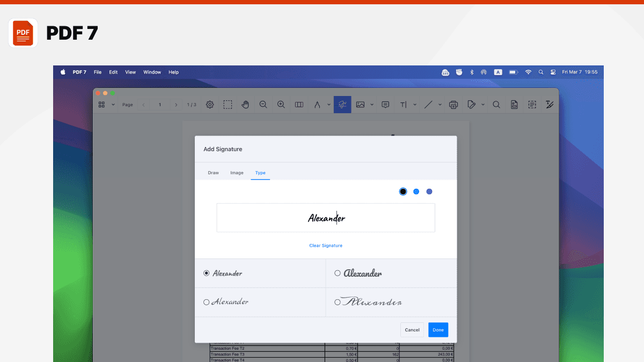Go to next page arrow
Viewport: 644px width, 362px height.
[x=176, y=105]
